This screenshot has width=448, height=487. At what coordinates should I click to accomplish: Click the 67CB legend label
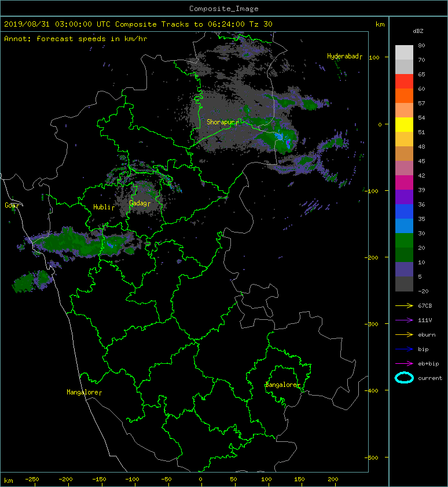coord(425,306)
